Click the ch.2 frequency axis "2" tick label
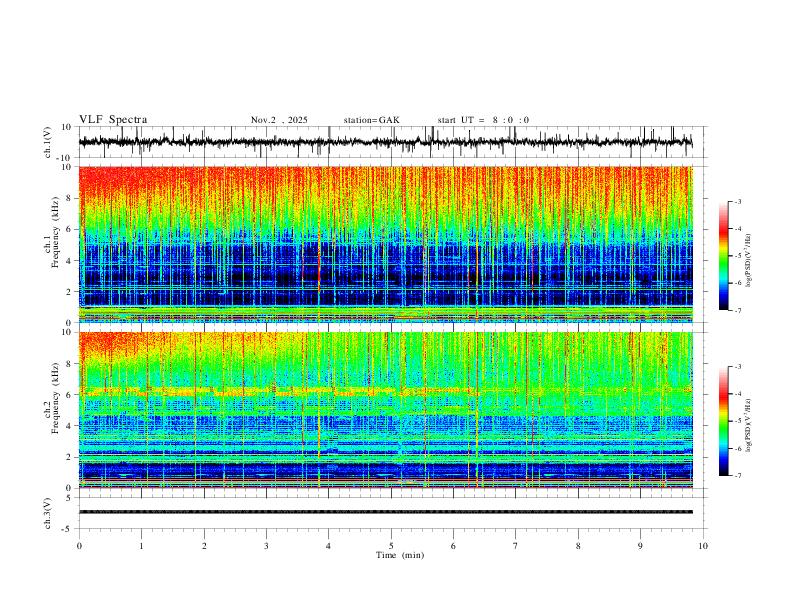Viewport: 792px width, 612px height. pyautogui.click(x=70, y=457)
